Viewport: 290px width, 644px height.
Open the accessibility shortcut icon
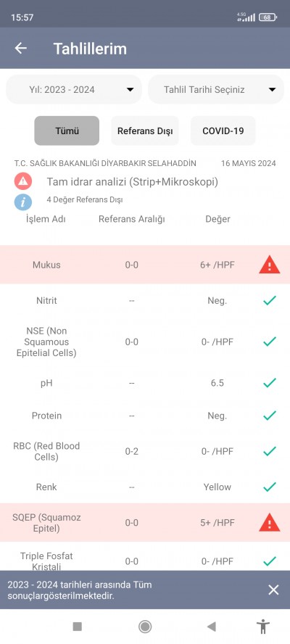click(263, 627)
